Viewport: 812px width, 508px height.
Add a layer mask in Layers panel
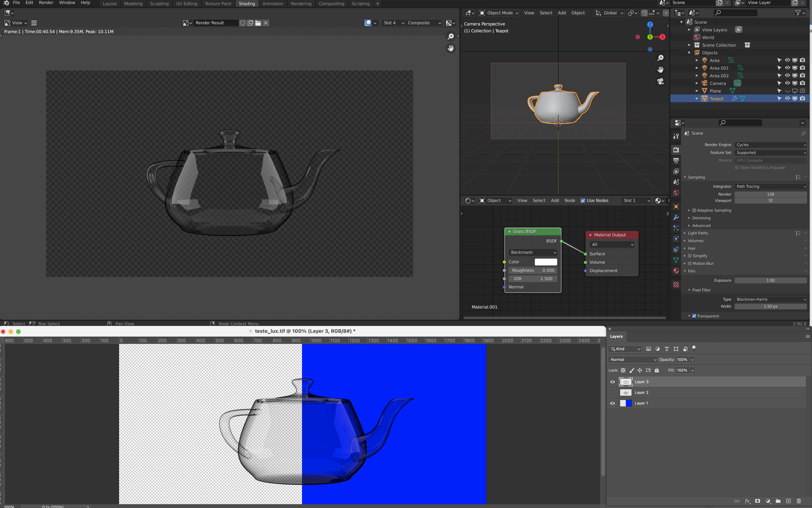(x=758, y=501)
